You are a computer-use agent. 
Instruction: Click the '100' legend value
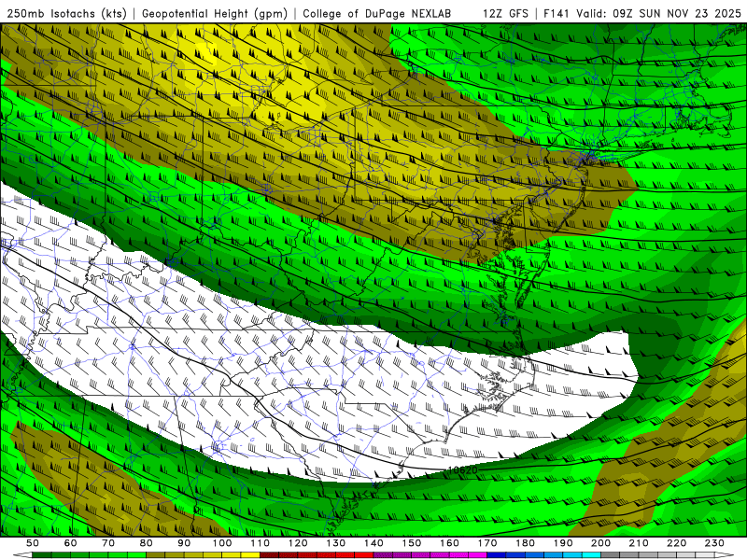click(x=222, y=543)
